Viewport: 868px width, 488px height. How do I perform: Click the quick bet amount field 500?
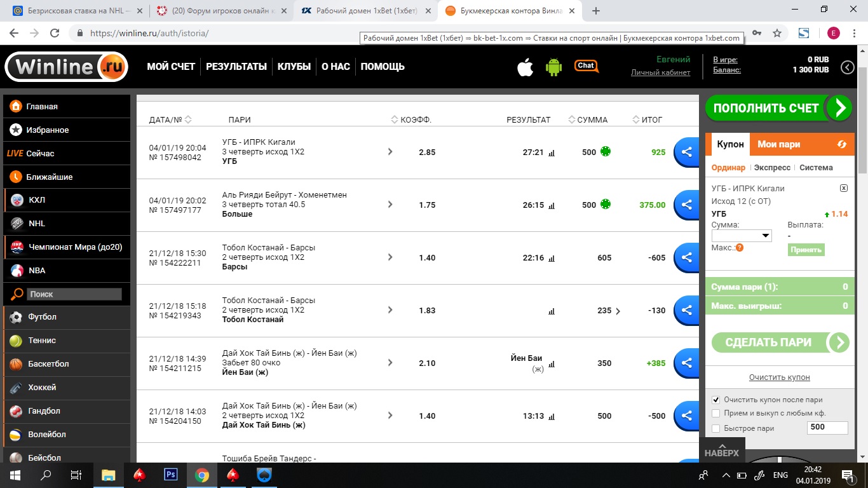[x=827, y=427]
